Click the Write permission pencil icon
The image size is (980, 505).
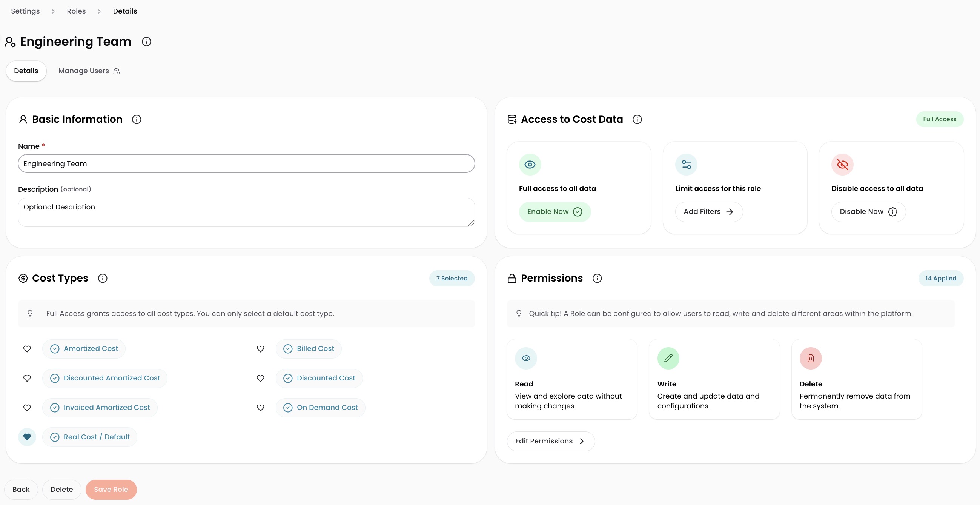tap(668, 358)
